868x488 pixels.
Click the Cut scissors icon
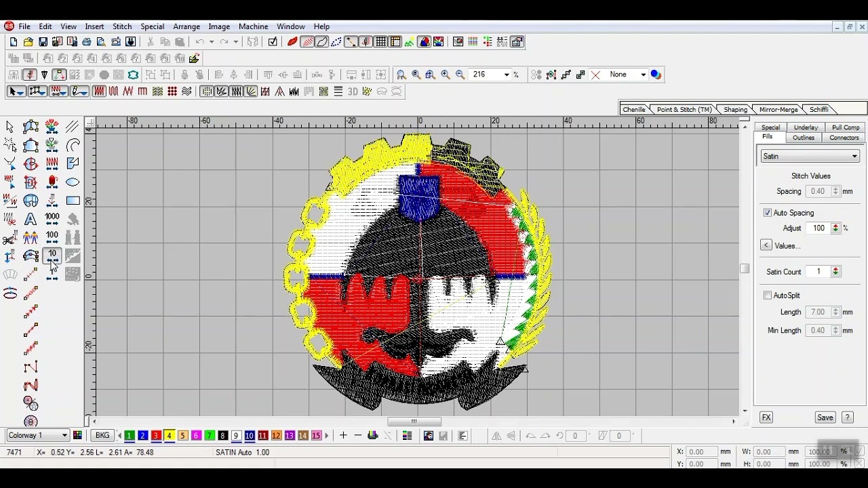coord(151,42)
